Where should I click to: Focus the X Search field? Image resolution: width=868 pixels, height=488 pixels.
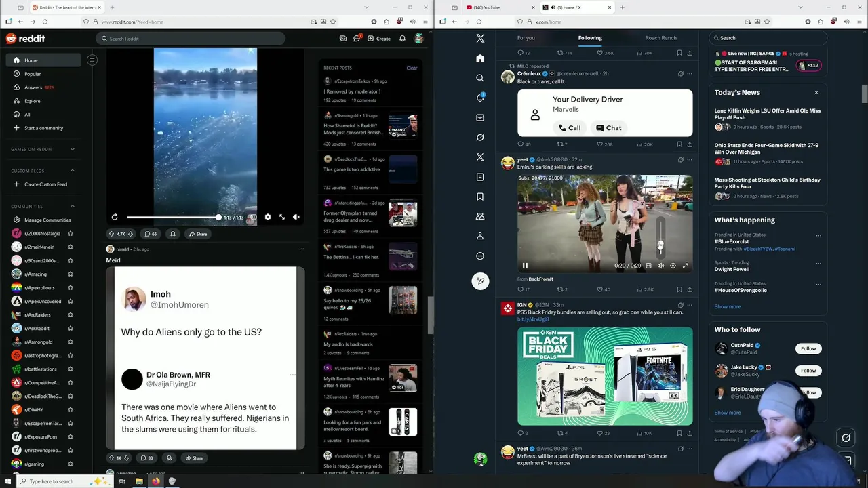[x=768, y=38]
